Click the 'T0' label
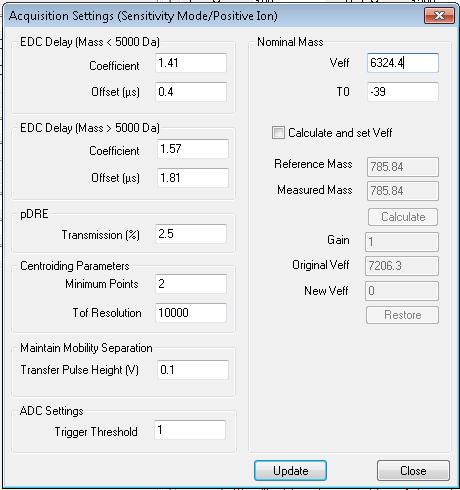This screenshot has height=490, width=460. [343, 92]
